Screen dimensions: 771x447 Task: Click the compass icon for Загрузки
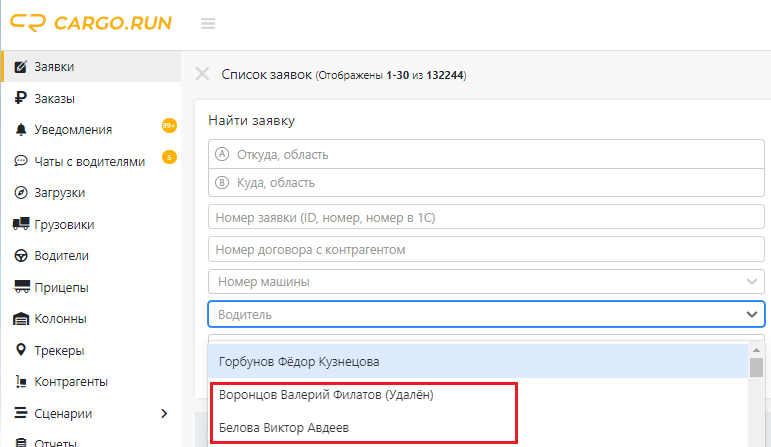(20, 193)
